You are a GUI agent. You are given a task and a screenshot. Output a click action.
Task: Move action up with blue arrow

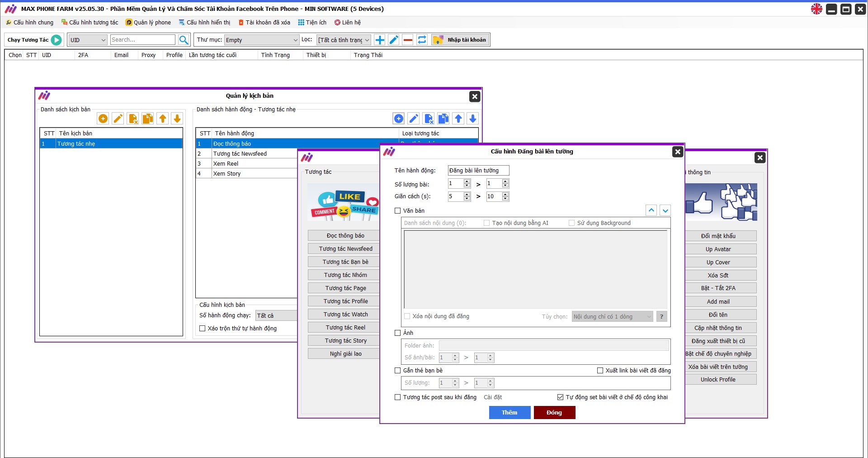(458, 119)
